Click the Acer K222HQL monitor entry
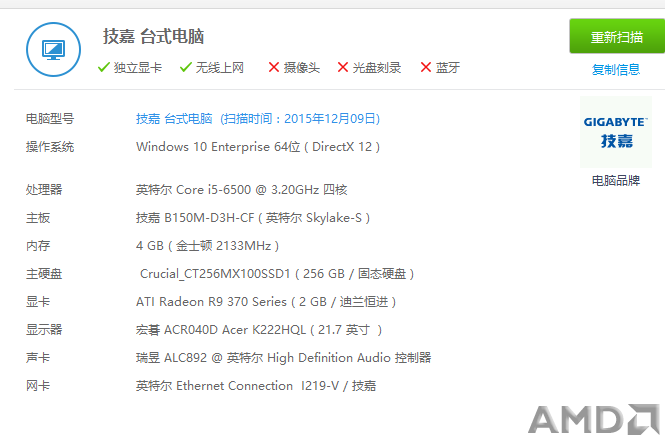The height and width of the screenshot is (440, 665). [x=259, y=330]
